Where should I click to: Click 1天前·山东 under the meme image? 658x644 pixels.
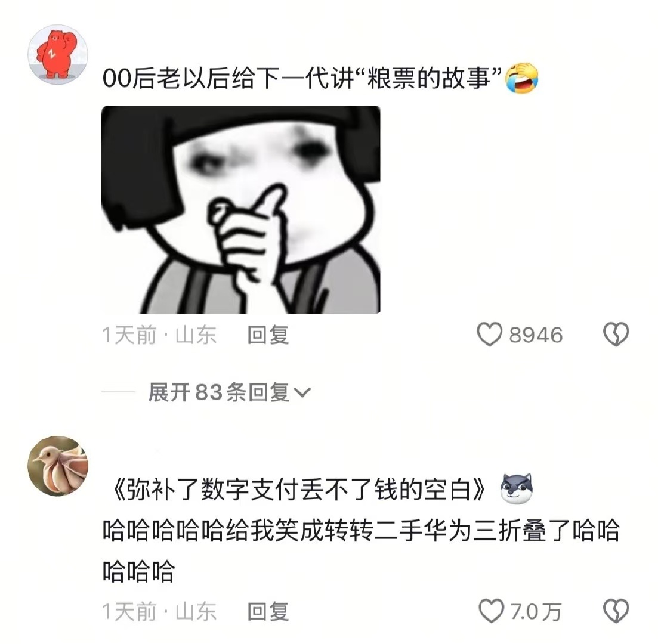[159, 335]
